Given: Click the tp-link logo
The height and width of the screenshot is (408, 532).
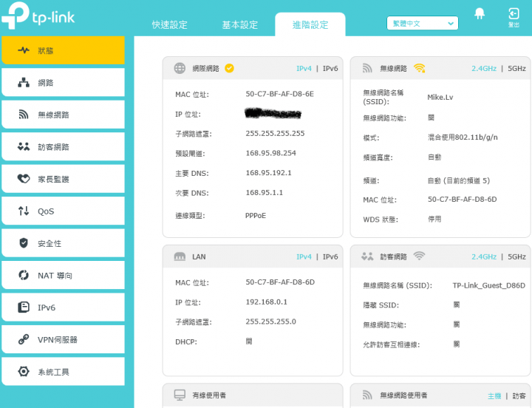Looking at the screenshot, I should pos(38,16).
